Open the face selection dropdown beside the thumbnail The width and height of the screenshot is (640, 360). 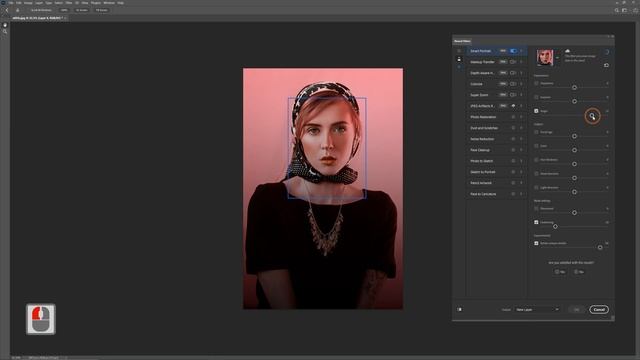pos(557,58)
